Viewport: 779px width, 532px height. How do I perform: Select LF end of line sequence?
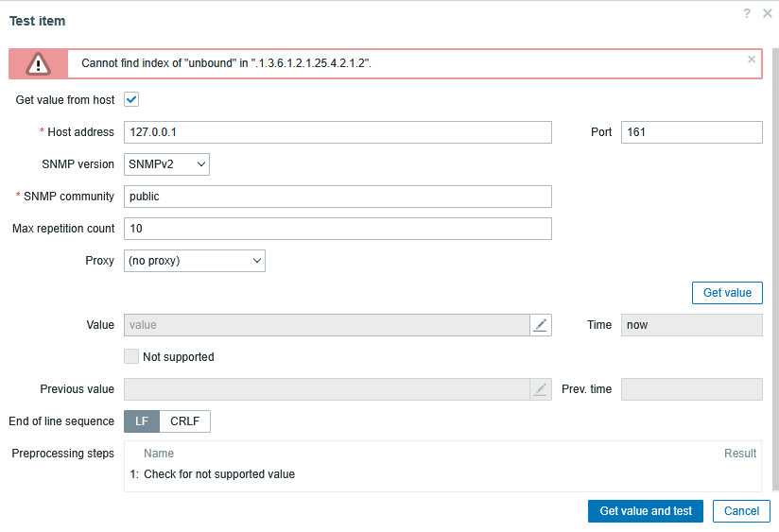click(142, 421)
